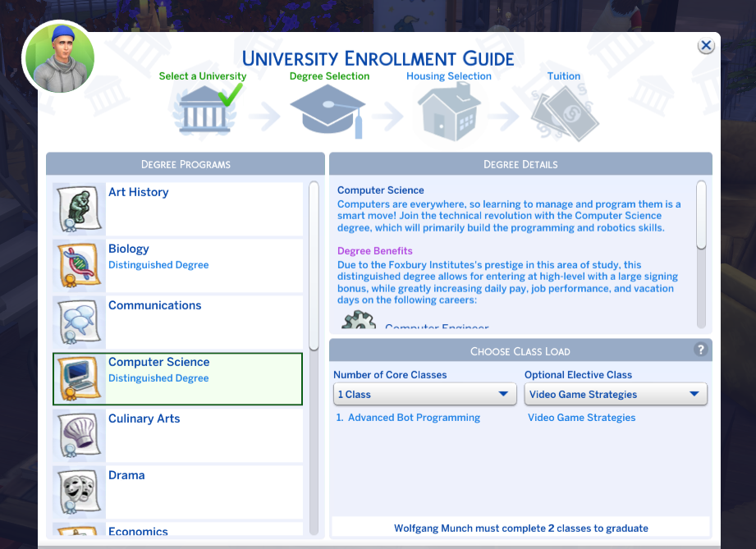The width and height of the screenshot is (756, 549).
Task: Click the Computer Engineer career gear icon
Action: [359, 320]
